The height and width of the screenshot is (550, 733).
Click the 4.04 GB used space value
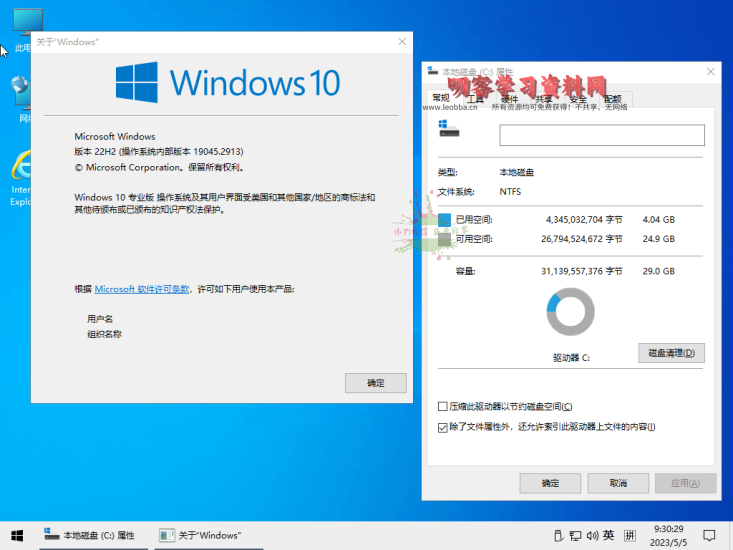659,220
